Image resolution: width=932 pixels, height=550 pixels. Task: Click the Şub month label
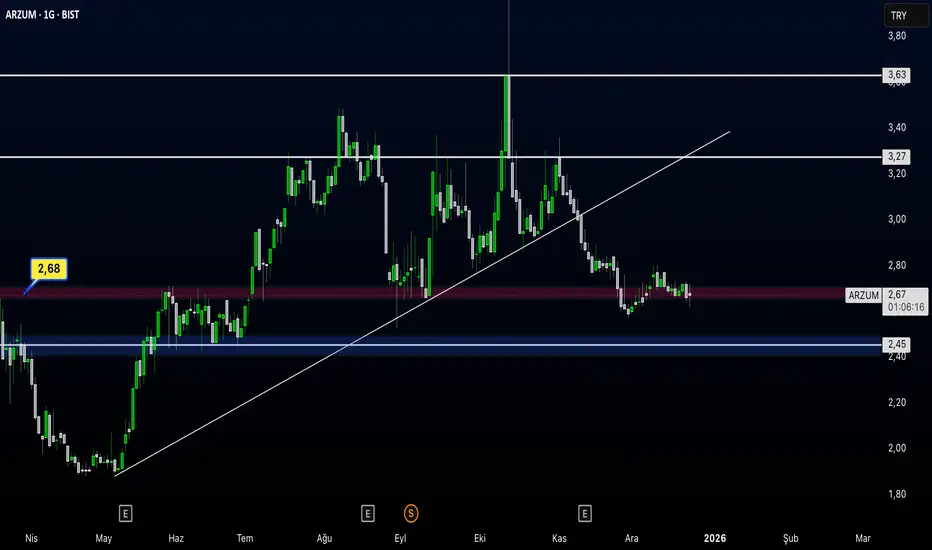791,538
